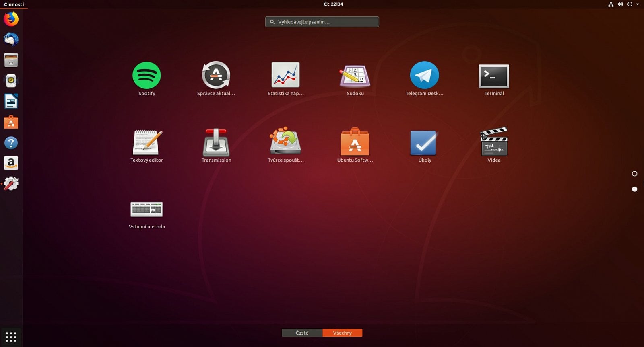Select second app page indicator dot

click(x=635, y=189)
